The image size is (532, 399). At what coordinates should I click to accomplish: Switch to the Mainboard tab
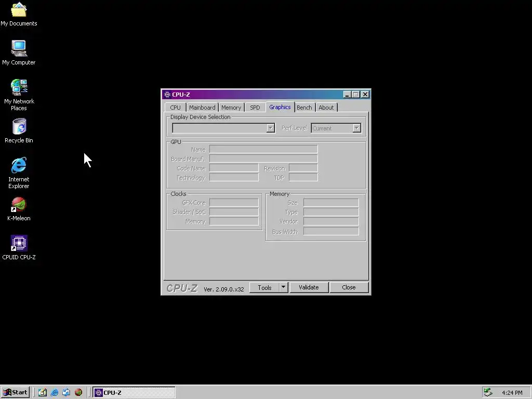pyautogui.click(x=202, y=107)
